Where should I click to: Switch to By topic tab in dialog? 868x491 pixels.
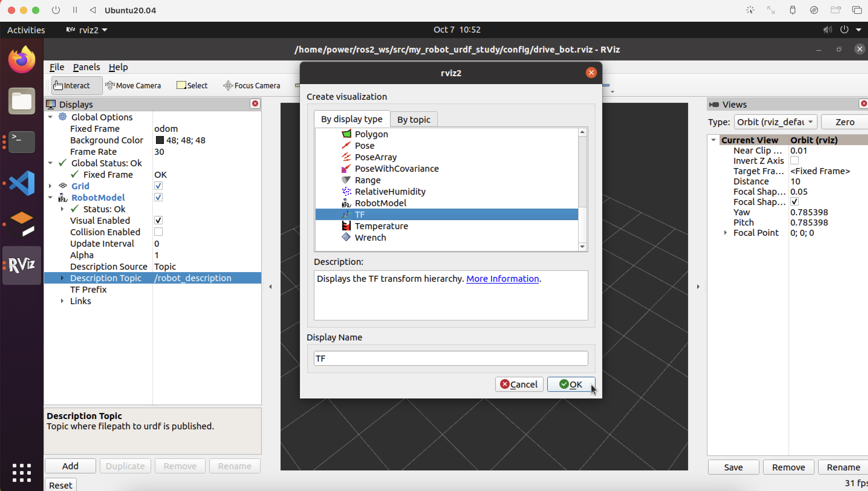[413, 119]
